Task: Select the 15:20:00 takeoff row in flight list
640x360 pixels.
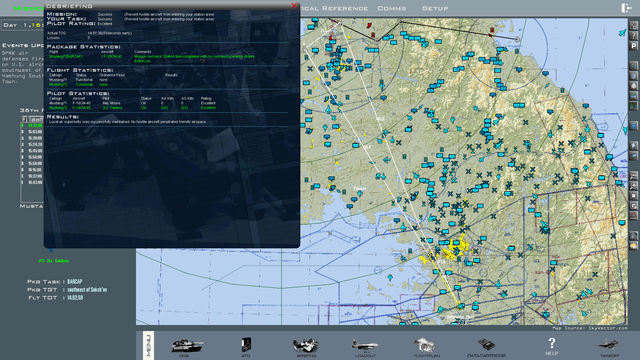Action: point(32,138)
